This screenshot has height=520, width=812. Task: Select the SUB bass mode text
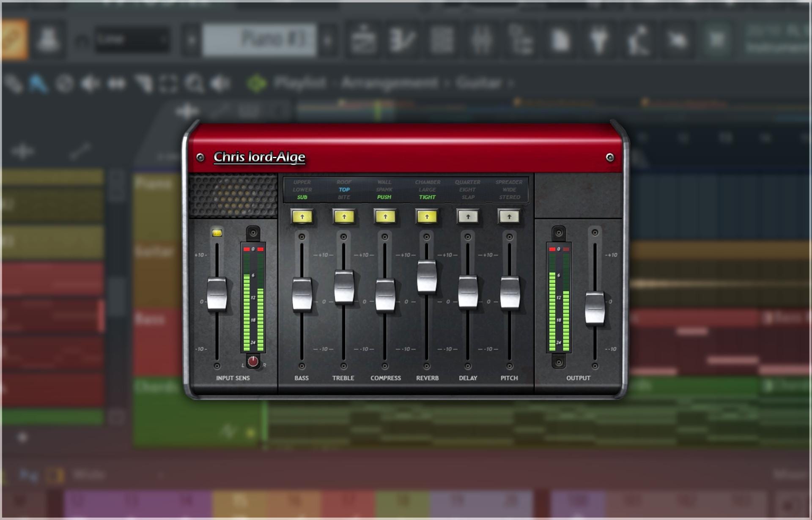[x=302, y=197]
